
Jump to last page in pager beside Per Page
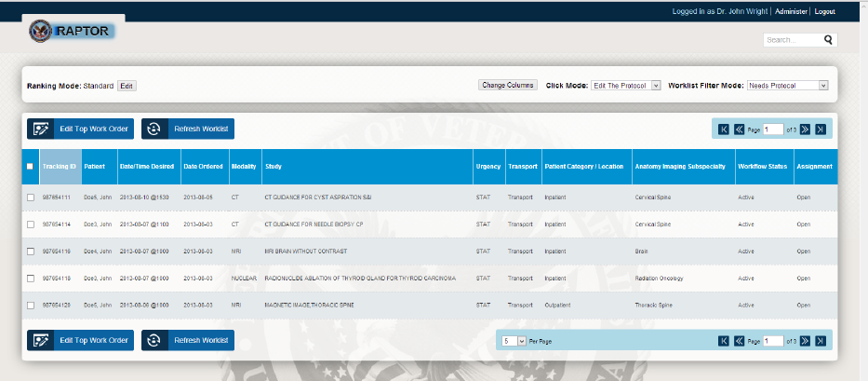click(x=821, y=341)
